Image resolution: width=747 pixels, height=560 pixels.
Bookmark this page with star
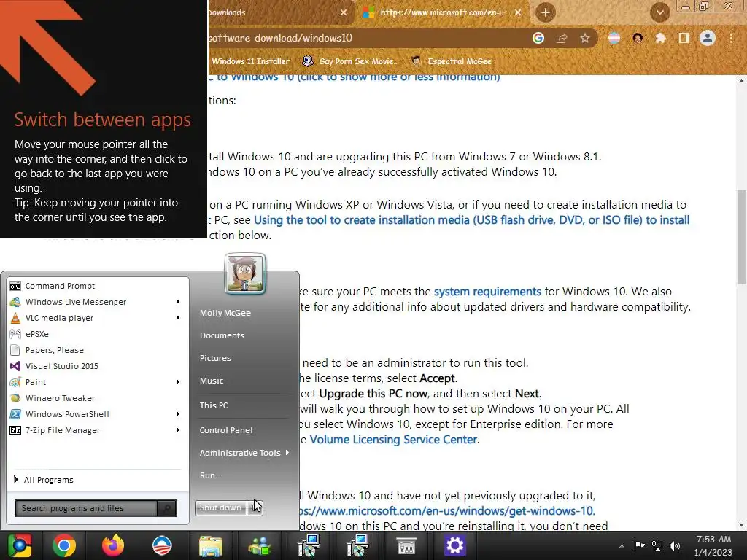coord(585,38)
